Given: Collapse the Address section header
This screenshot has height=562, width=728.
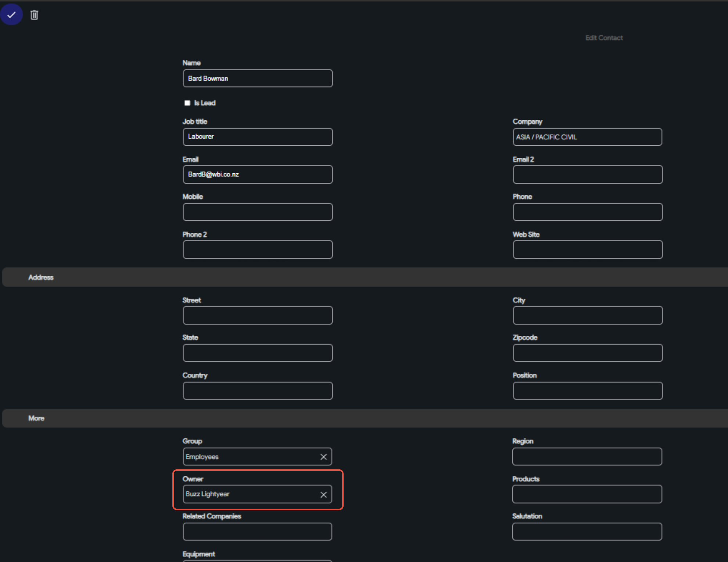Looking at the screenshot, I should [41, 277].
